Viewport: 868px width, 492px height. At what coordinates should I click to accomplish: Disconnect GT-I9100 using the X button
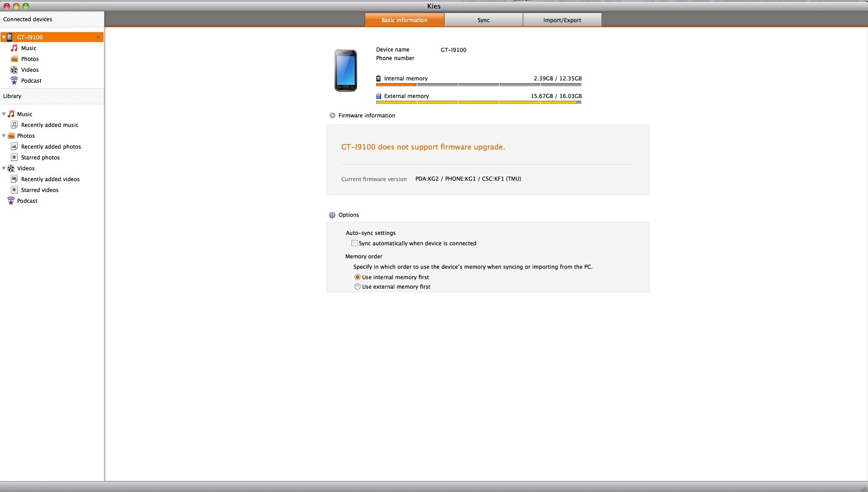(98, 37)
